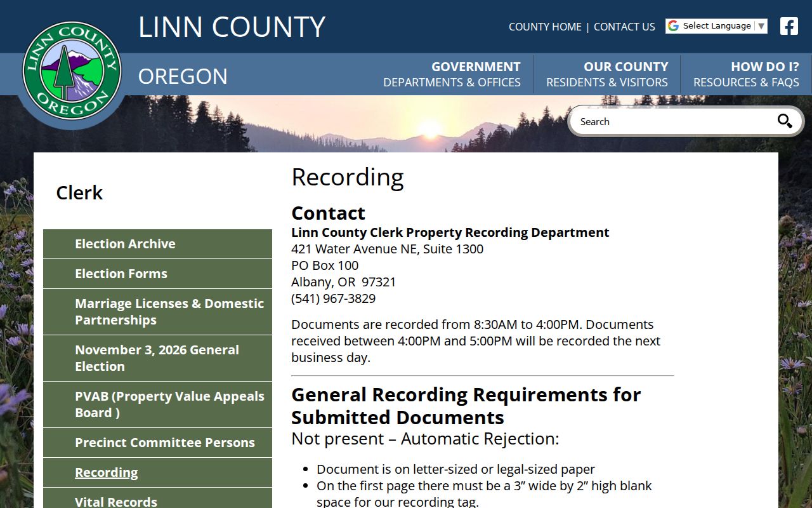Viewport: 812px width, 508px height.
Task: Click the Contact section heading
Action: [x=328, y=213]
